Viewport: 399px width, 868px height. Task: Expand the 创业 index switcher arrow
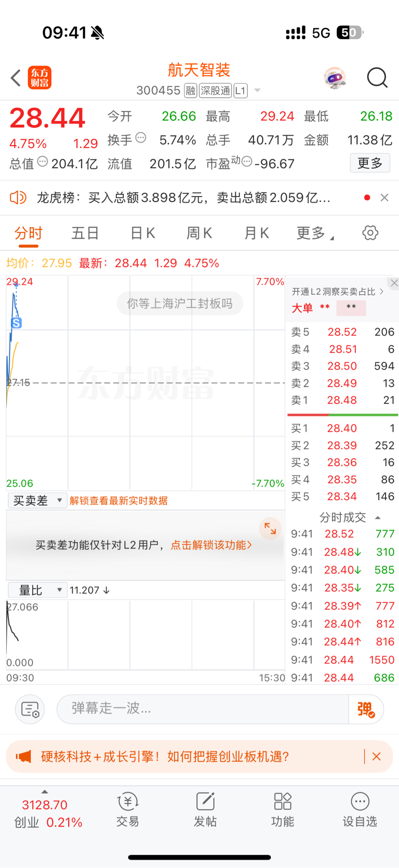45,792
